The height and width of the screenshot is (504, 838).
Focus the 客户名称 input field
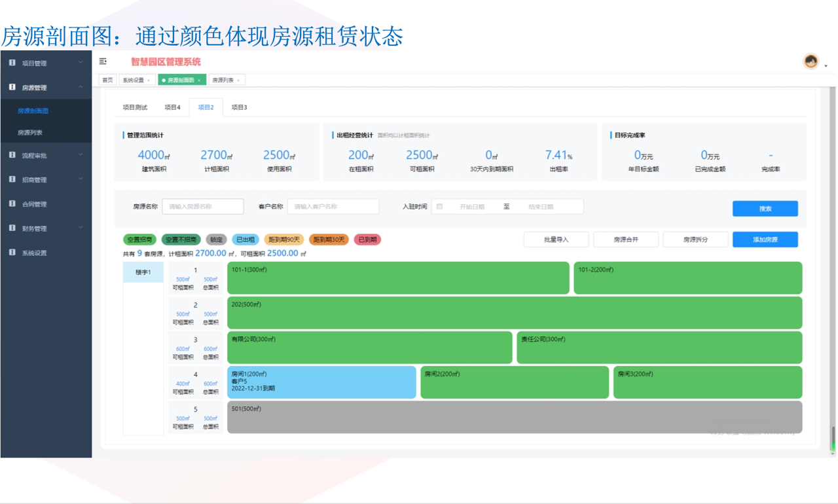[x=333, y=207]
